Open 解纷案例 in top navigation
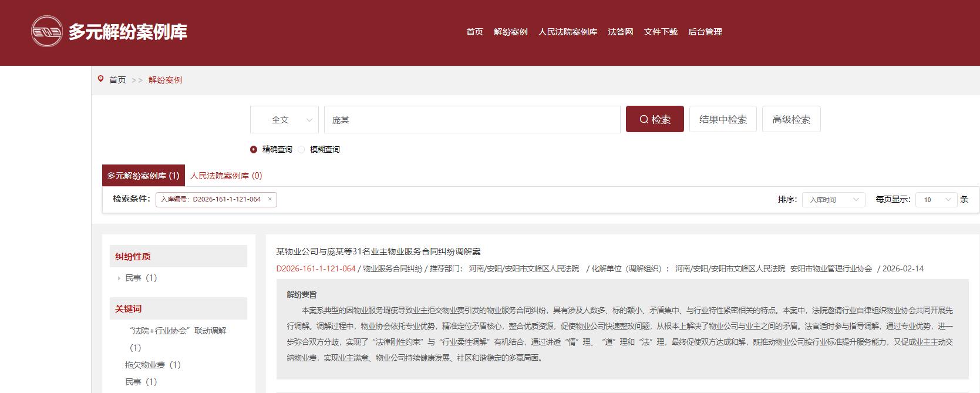Image resolution: width=980 pixels, height=393 pixels. coord(510,32)
